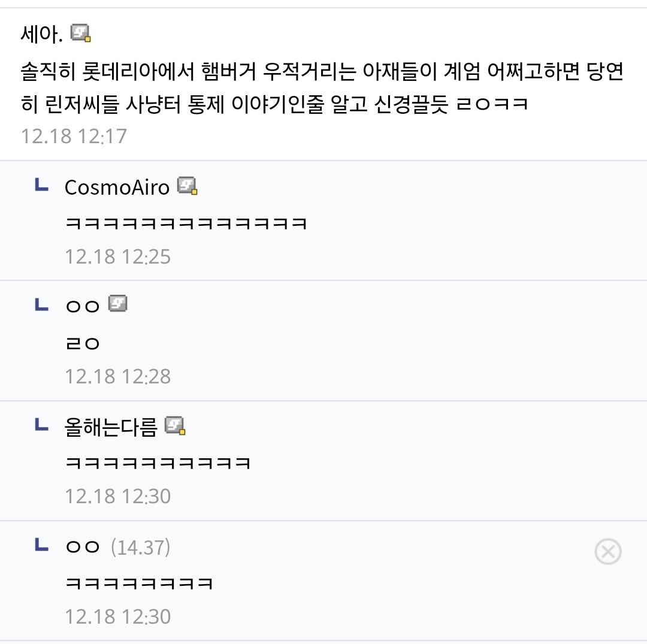Viewport: 647px width, 644px height.
Task: Click the gray gallog icon beside first ㅇㅇ
Action: pyautogui.click(x=118, y=304)
